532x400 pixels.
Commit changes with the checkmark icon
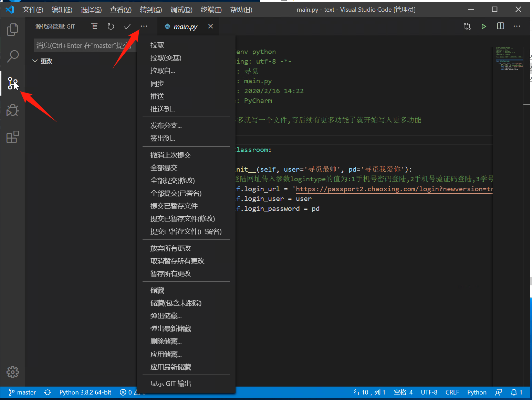coord(127,26)
